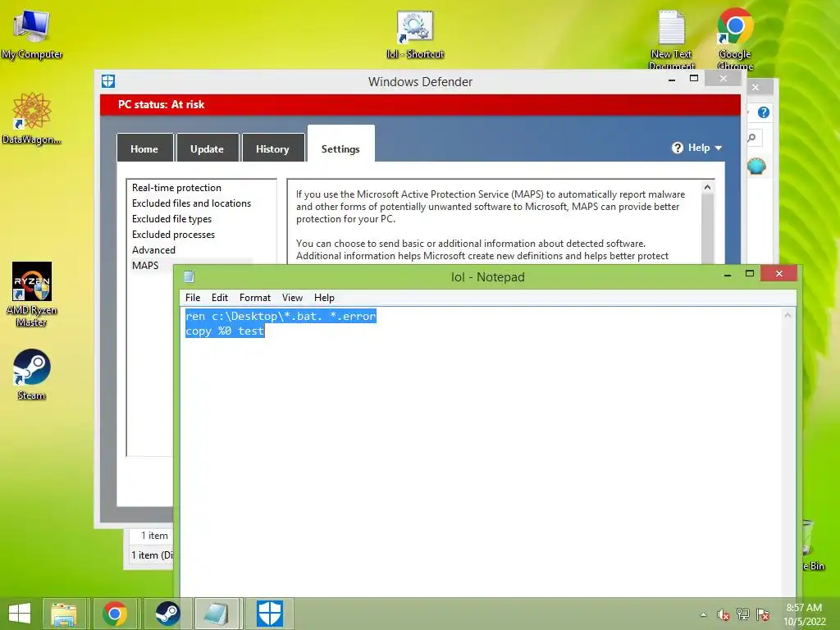Viewport: 840px width, 630px height.
Task: Open the DataWagon desktop shortcut
Action: click(x=32, y=118)
